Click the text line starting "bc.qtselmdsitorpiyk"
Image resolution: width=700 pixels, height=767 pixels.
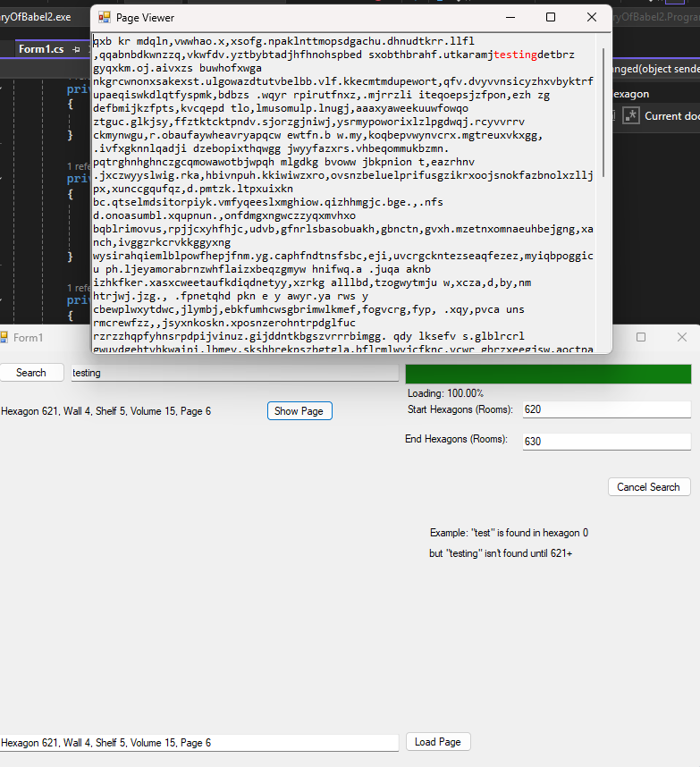268,202
